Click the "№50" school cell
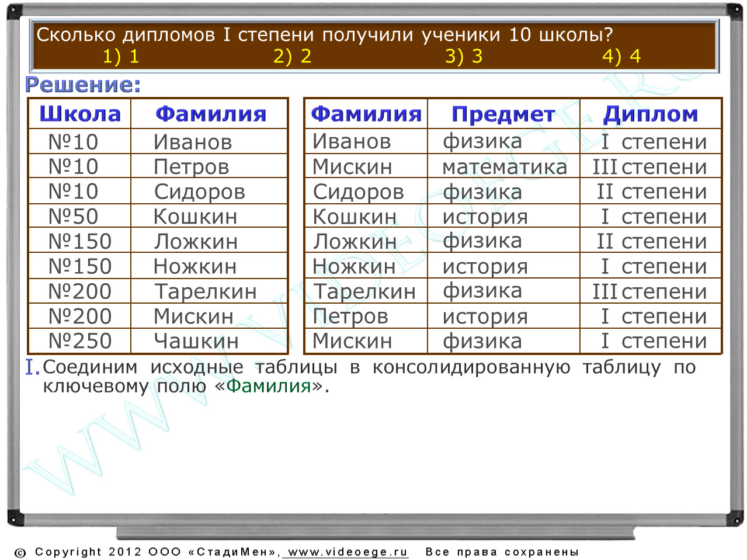This screenshot has width=747, height=560. [x=73, y=217]
